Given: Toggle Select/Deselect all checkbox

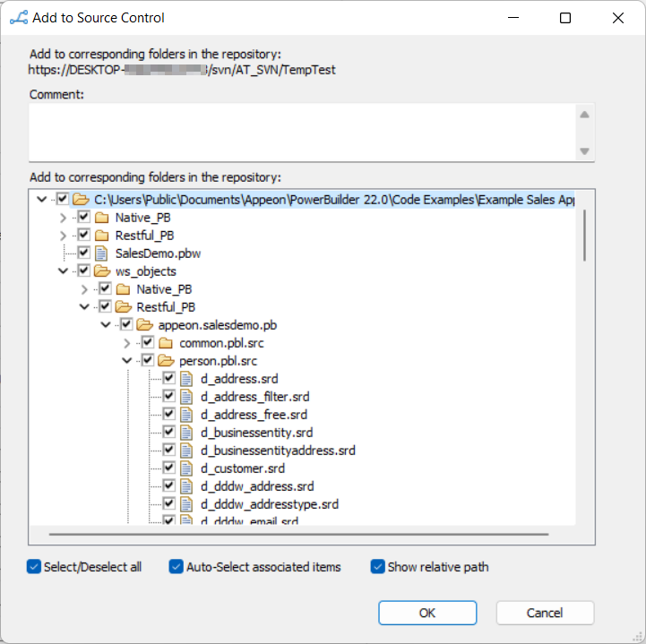Looking at the screenshot, I should point(34,567).
